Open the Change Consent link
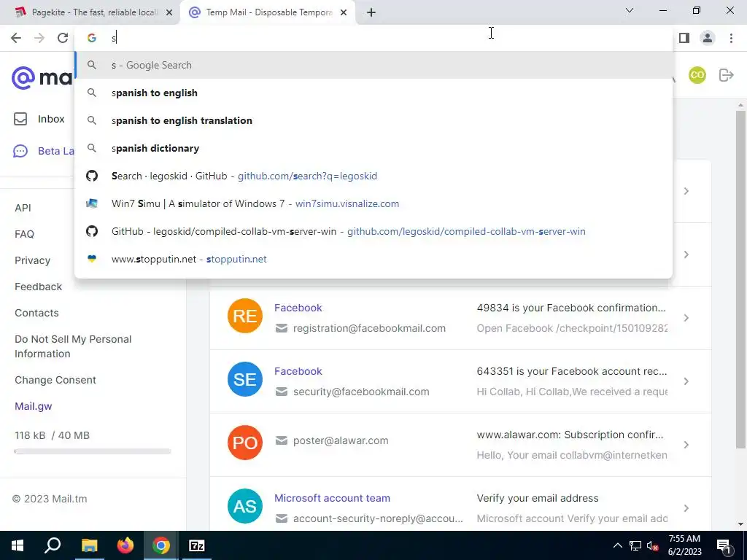This screenshot has height=560, width=747. [55, 379]
